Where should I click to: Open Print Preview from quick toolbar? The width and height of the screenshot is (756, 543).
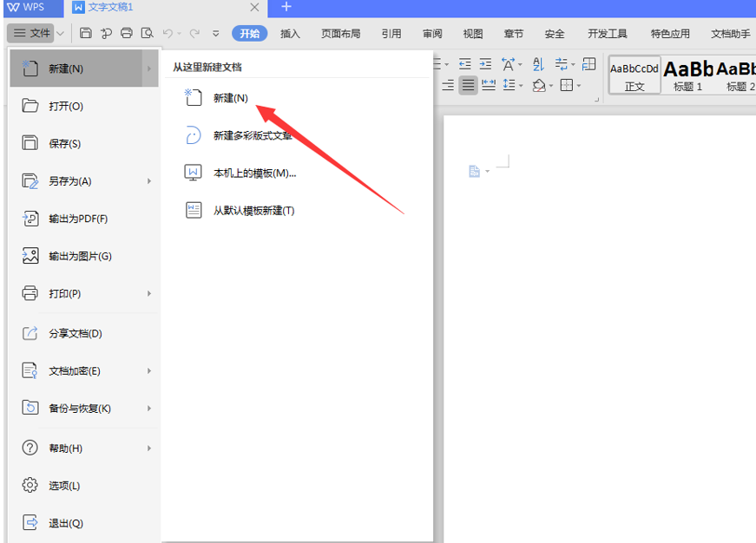[147, 33]
